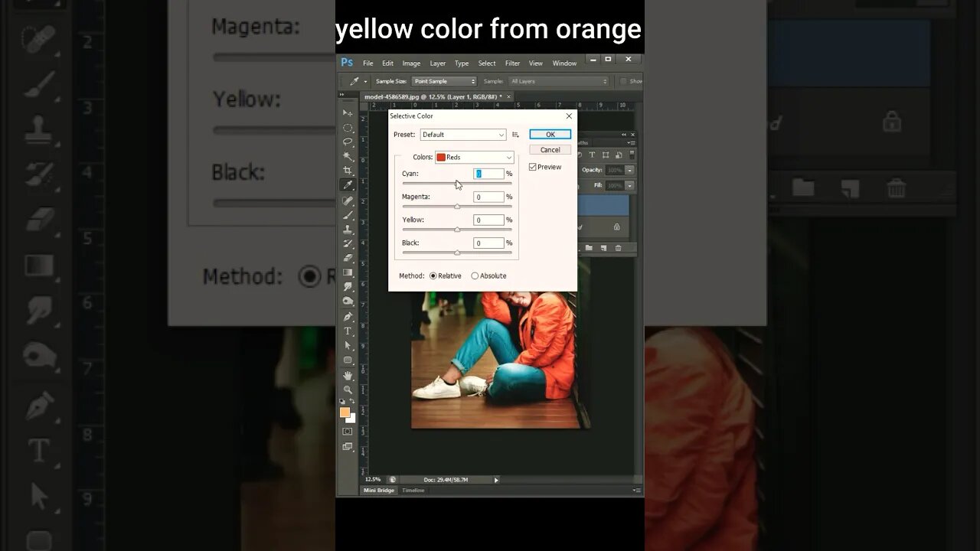The height and width of the screenshot is (551, 980).
Task: Click the Yellow slider handle
Action: point(457,230)
